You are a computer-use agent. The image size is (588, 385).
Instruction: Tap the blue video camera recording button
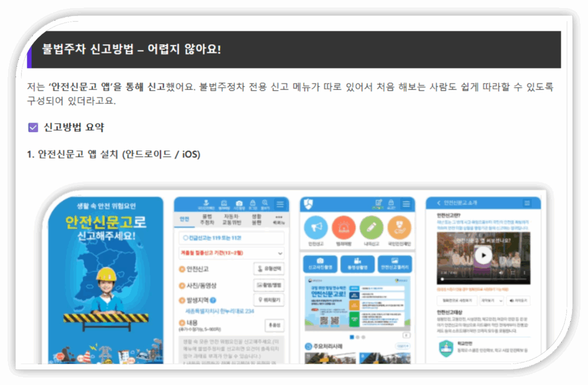click(357, 264)
